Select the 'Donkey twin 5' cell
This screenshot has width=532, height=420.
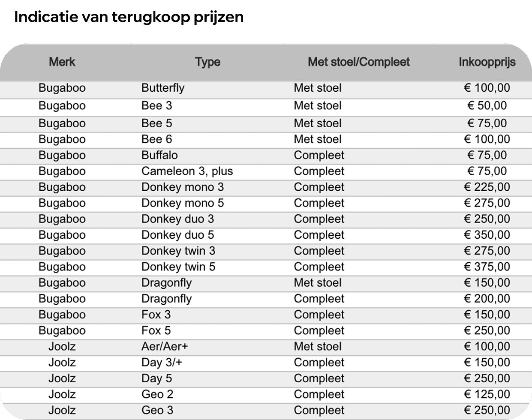(x=178, y=267)
